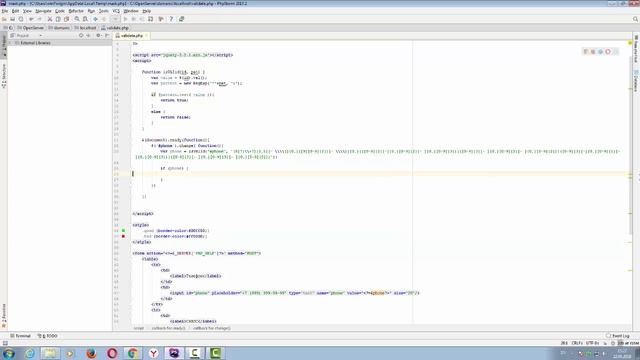640x360 pixels.
Task: Open the Help menu
Action: coord(147,11)
